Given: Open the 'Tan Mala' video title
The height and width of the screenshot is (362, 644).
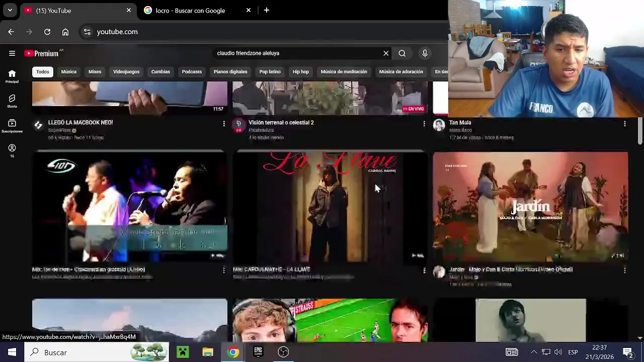Looking at the screenshot, I should point(460,123).
